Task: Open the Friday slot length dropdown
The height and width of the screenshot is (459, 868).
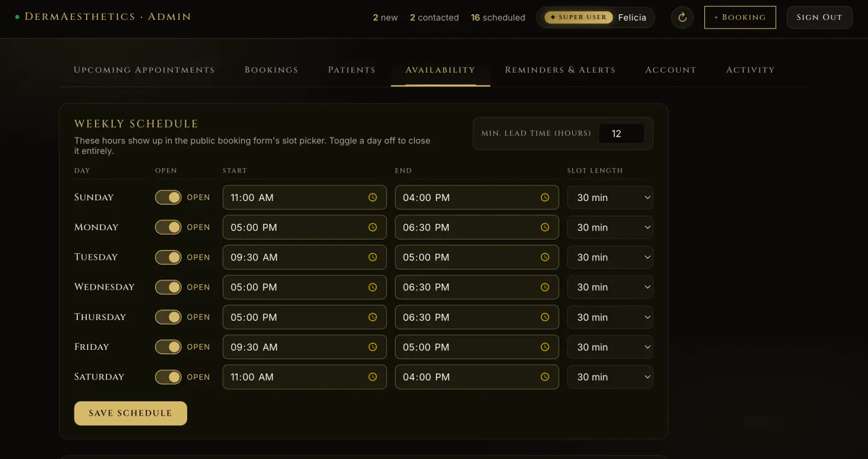Action: (610, 347)
